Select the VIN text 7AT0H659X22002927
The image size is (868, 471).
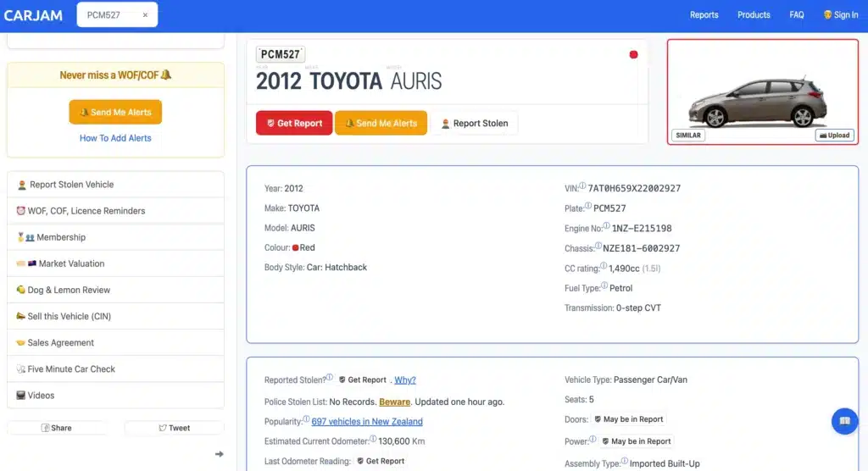pyautogui.click(x=634, y=188)
